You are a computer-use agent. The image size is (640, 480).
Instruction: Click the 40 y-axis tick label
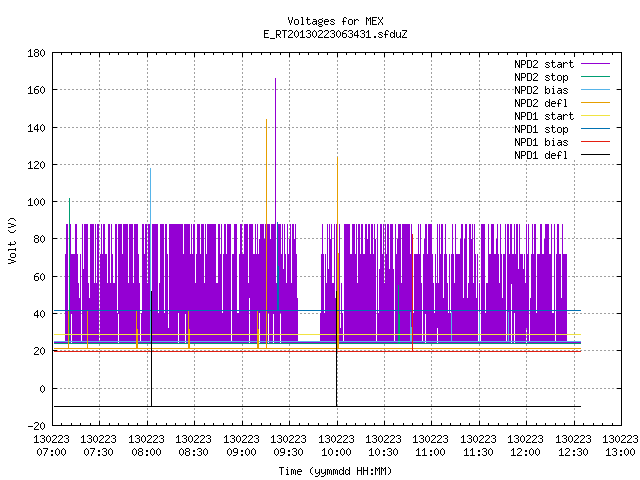[x=39, y=314]
